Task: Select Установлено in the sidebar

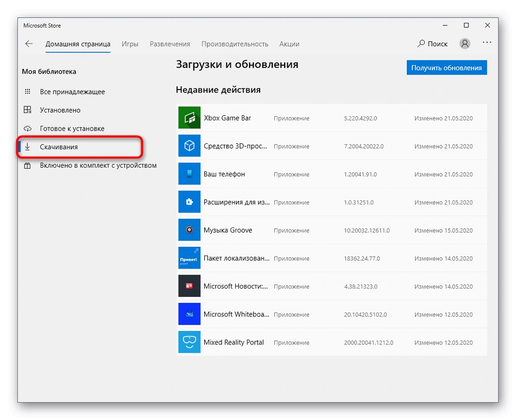Action: 60,110
